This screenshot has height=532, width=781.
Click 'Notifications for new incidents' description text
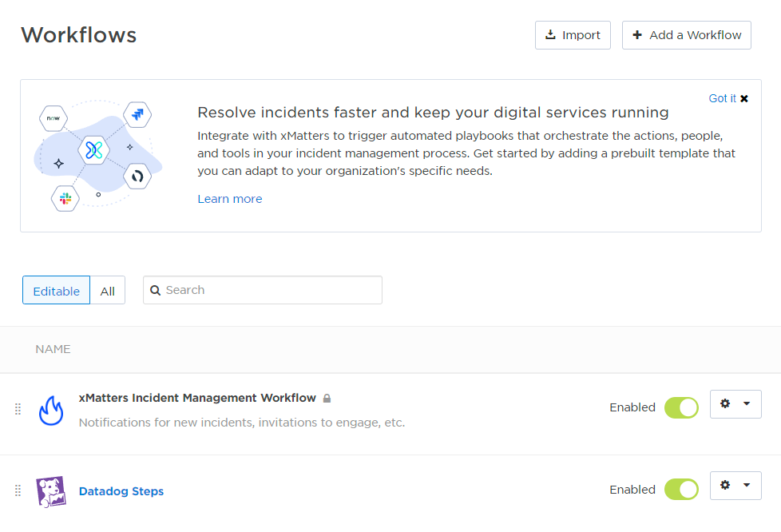pos(242,423)
